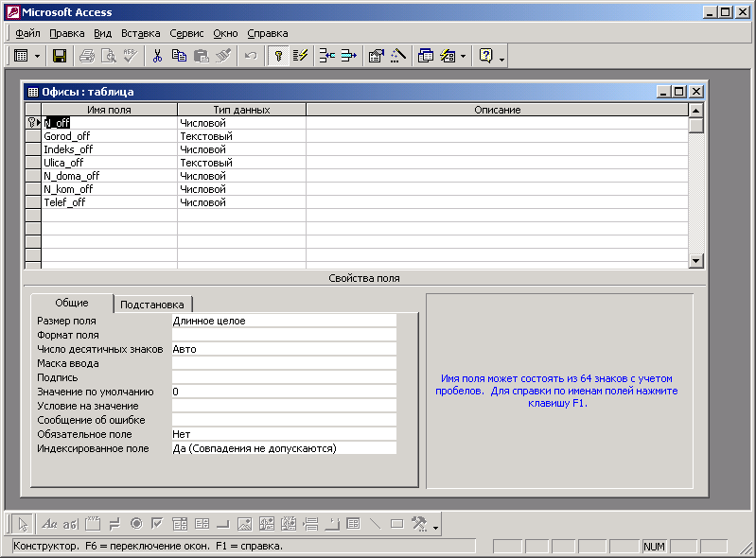Click the Значение по умолчанию field

[284, 392]
